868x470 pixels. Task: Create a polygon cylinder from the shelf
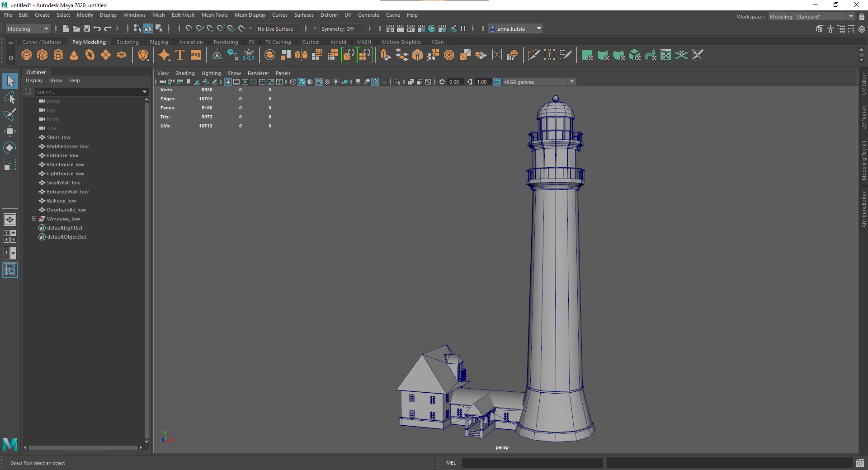pyautogui.click(x=58, y=55)
